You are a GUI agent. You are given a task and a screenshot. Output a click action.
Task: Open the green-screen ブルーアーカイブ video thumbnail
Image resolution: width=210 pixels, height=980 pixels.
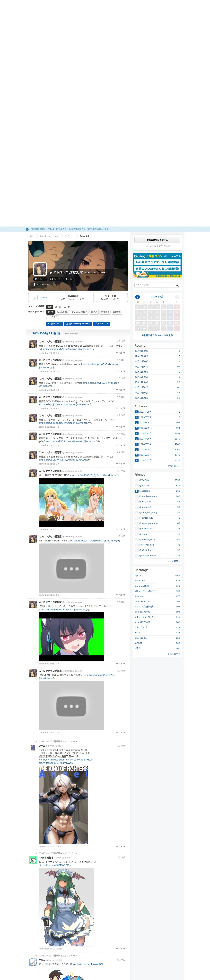(x=71, y=637)
